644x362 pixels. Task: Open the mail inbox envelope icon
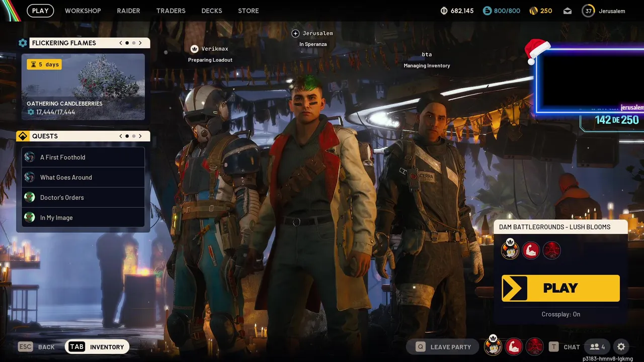568,11
